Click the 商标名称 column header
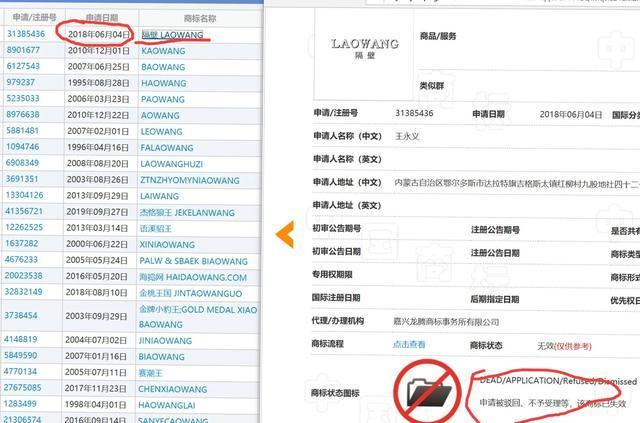 [x=200, y=18]
